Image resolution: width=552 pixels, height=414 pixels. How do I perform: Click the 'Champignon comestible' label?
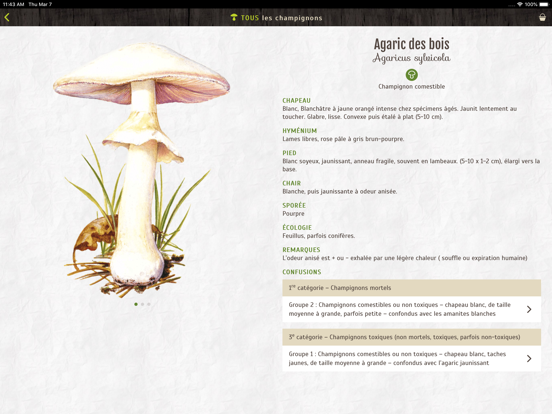[x=412, y=87]
